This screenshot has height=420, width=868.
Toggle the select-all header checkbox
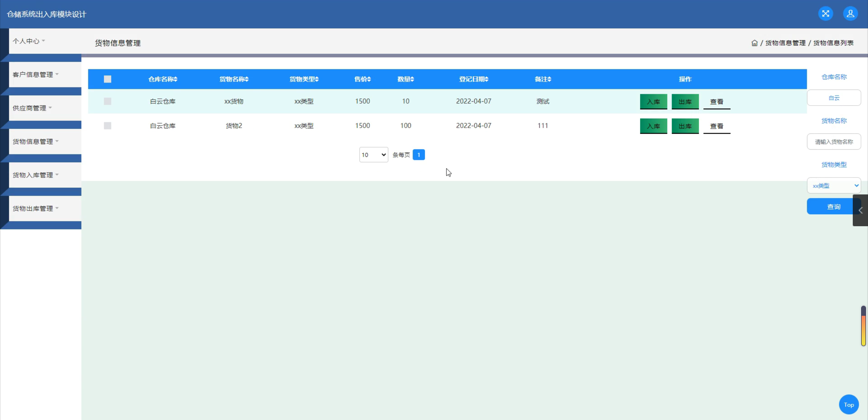click(108, 79)
